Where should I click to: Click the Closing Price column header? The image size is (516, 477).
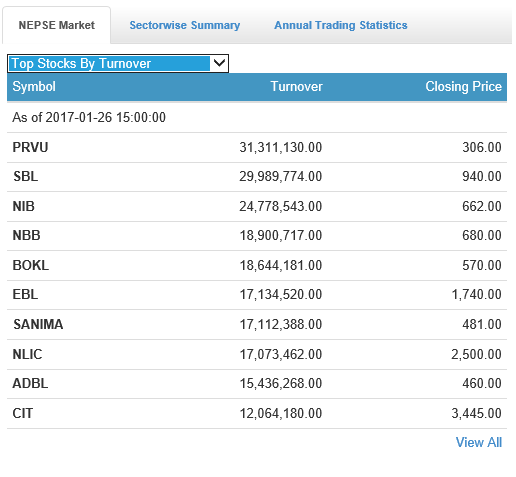(463, 87)
